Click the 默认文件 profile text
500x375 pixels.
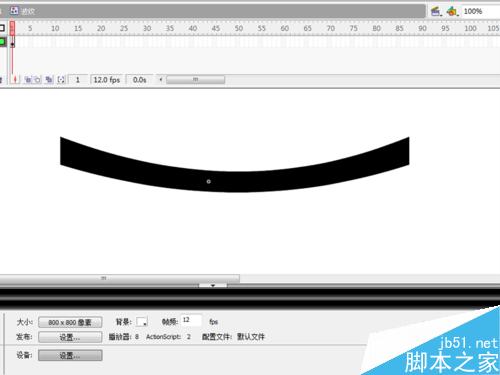tap(251, 337)
